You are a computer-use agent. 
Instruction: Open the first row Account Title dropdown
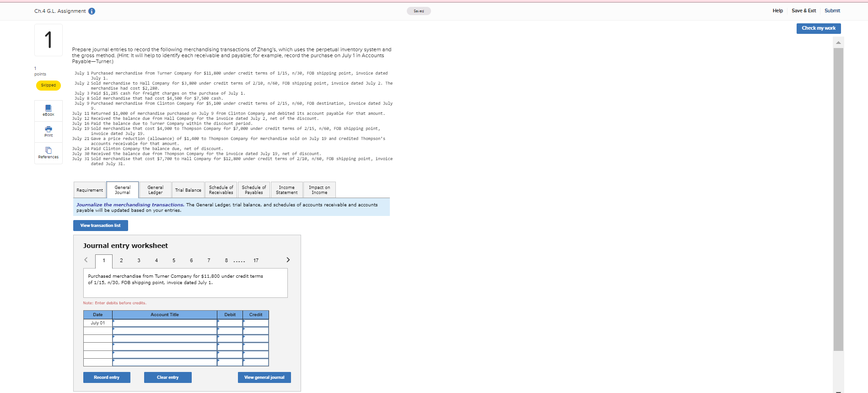[165, 323]
